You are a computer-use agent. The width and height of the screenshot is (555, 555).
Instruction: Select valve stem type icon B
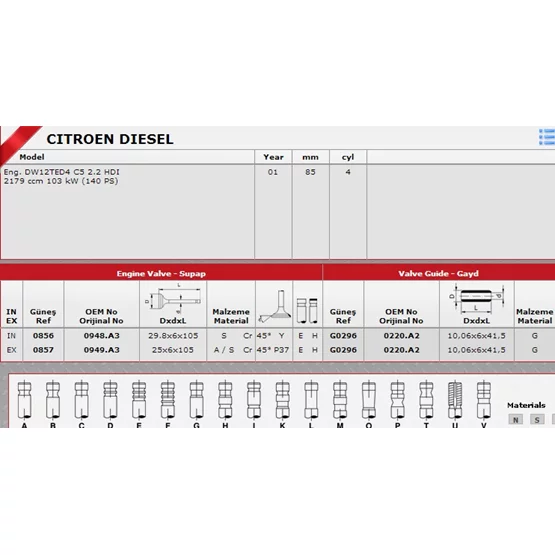coord(53,400)
